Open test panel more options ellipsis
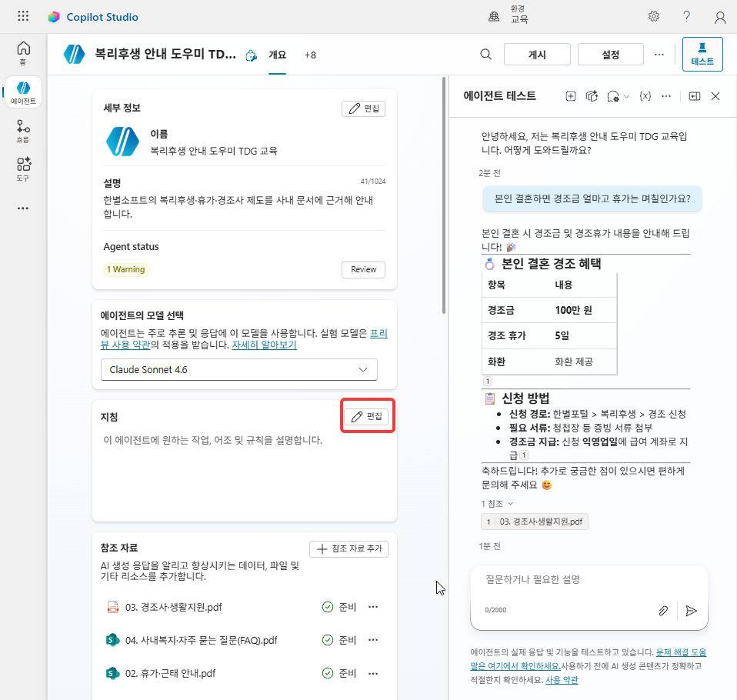This screenshot has height=700, width=737. (x=666, y=96)
